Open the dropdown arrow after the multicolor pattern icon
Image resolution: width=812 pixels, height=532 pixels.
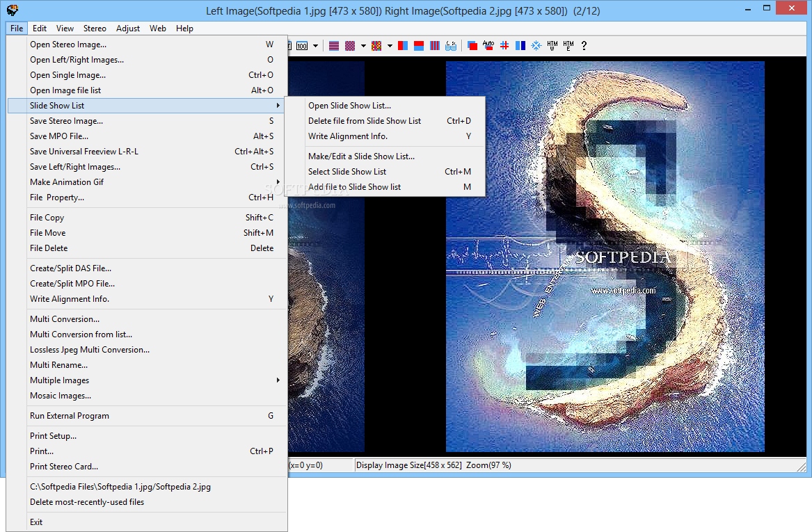(x=390, y=45)
